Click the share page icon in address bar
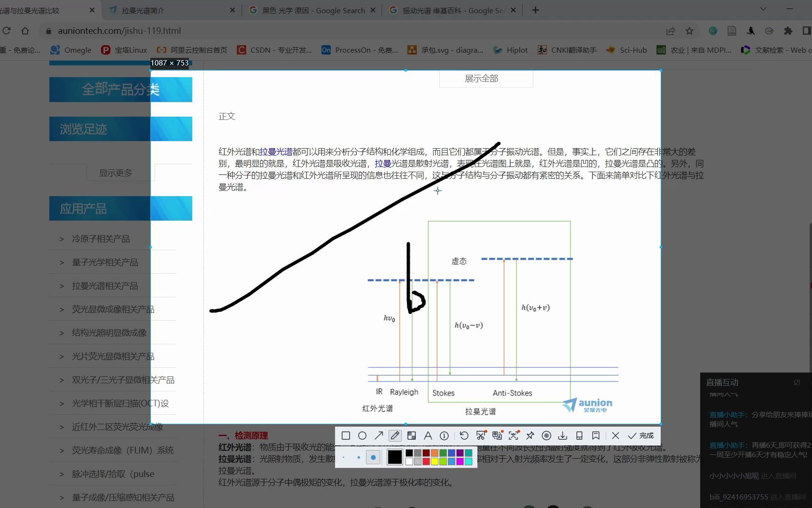The image size is (812, 508). [x=671, y=31]
